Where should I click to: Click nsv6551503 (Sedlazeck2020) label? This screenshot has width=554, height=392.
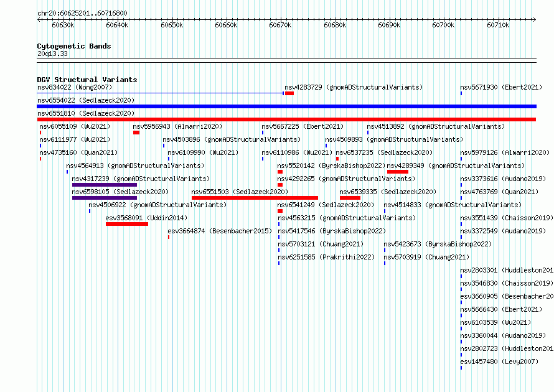(x=240, y=192)
